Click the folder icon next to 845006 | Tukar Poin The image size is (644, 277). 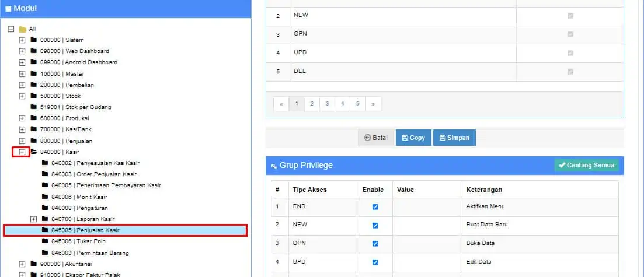45,241
